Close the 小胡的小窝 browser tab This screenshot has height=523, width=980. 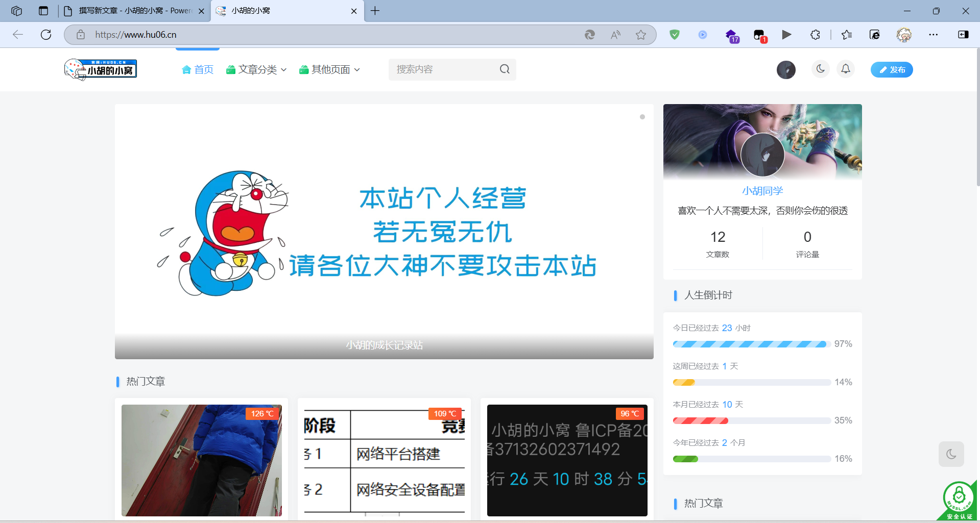coord(354,11)
